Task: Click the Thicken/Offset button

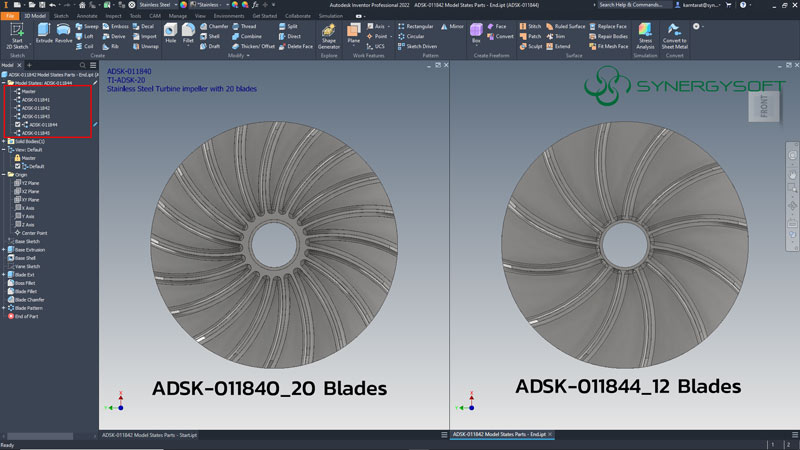Action: coord(255,46)
